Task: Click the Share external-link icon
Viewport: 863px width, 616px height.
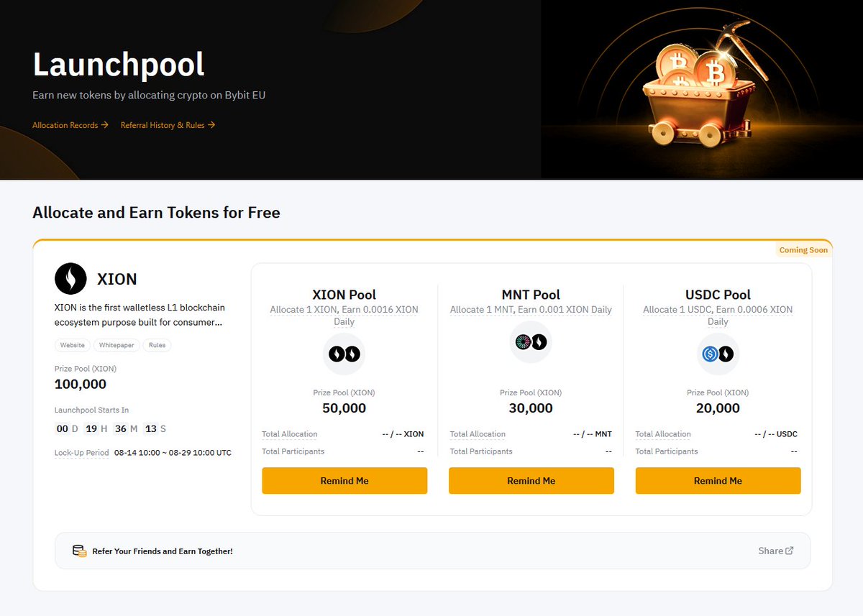Action: coord(790,551)
